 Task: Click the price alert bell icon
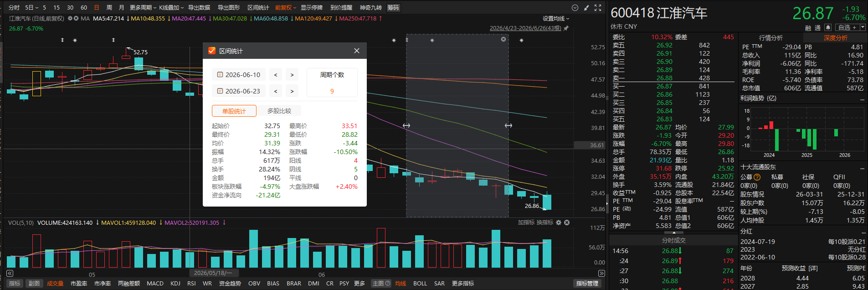828,27
